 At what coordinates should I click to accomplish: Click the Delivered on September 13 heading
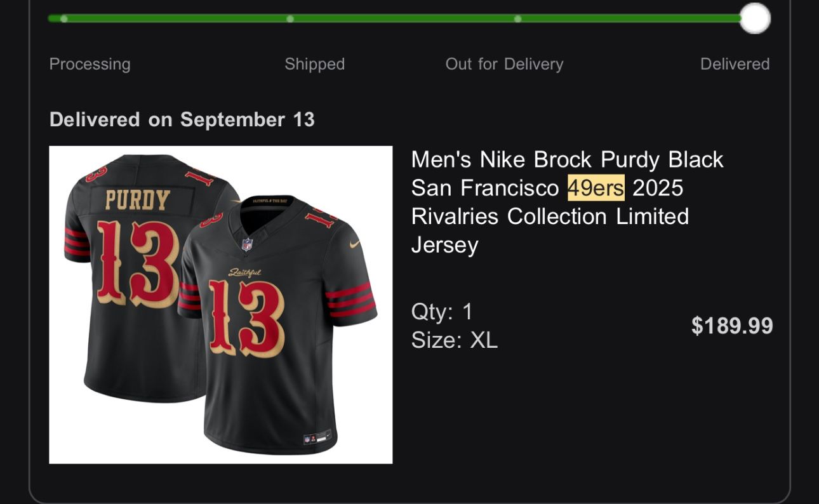point(182,119)
